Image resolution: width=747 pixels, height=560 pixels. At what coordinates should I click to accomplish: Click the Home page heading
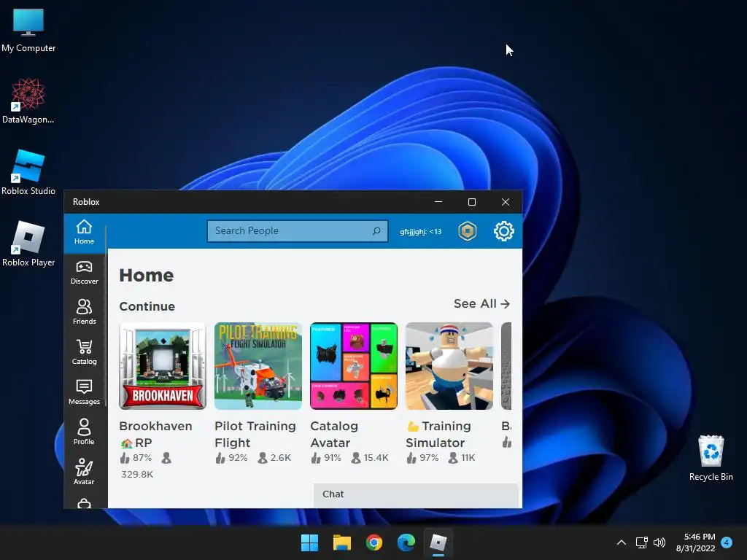tap(146, 275)
